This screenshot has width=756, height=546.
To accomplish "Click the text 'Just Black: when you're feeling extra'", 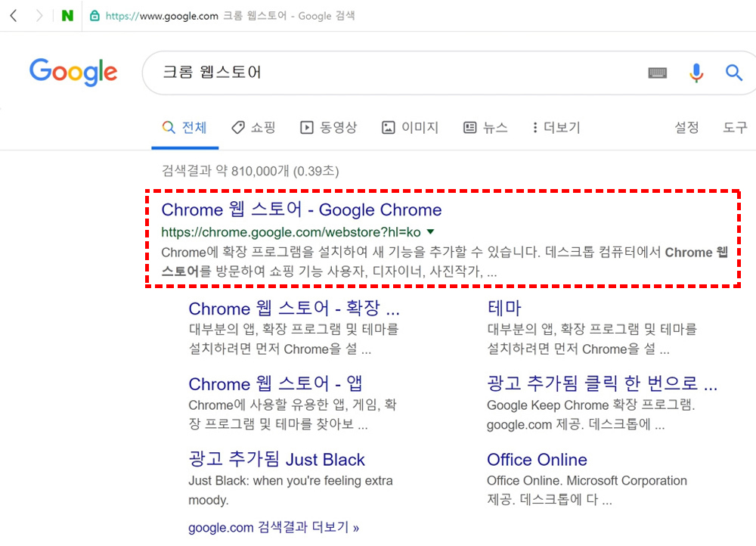I will point(291,481).
